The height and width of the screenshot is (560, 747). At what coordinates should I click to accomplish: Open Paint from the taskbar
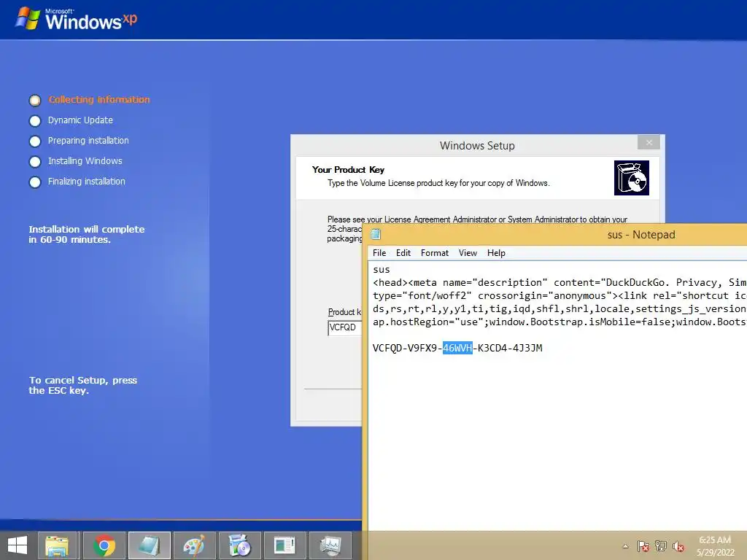194,545
